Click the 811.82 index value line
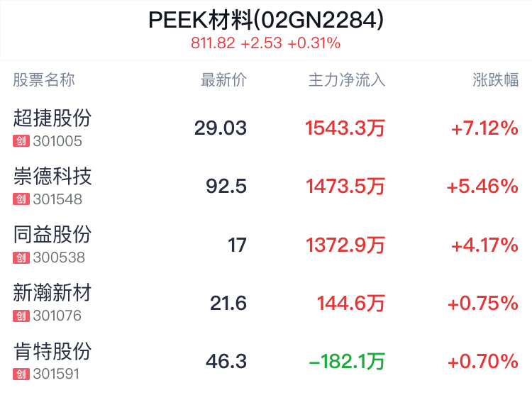532x400 pixels. [266, 43]
